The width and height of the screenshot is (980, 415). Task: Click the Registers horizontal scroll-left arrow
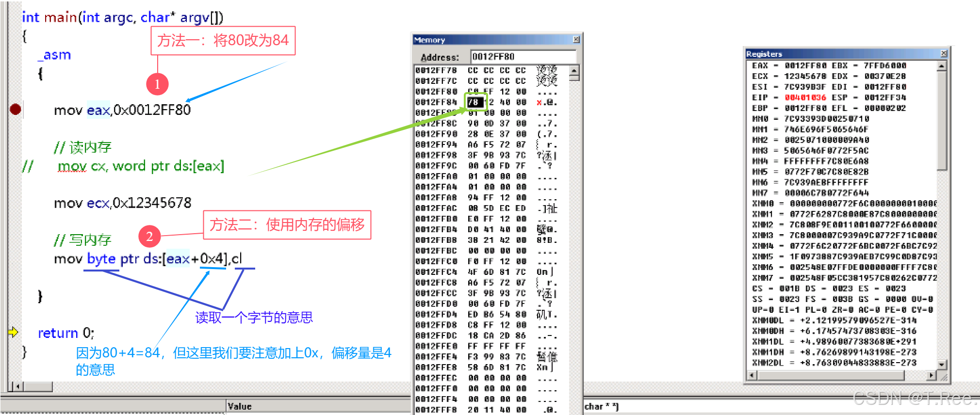752,375
